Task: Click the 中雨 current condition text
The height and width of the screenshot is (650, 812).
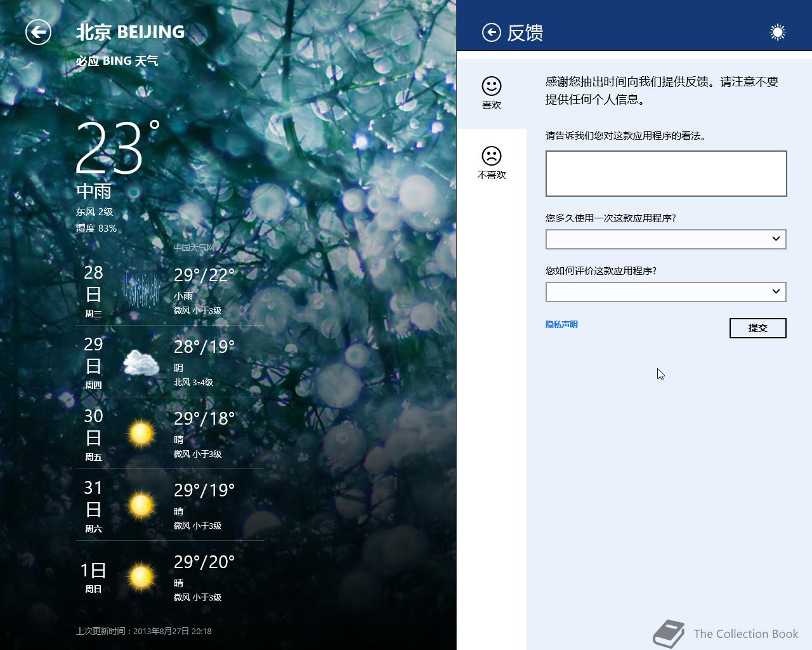Action: [94, 191]
